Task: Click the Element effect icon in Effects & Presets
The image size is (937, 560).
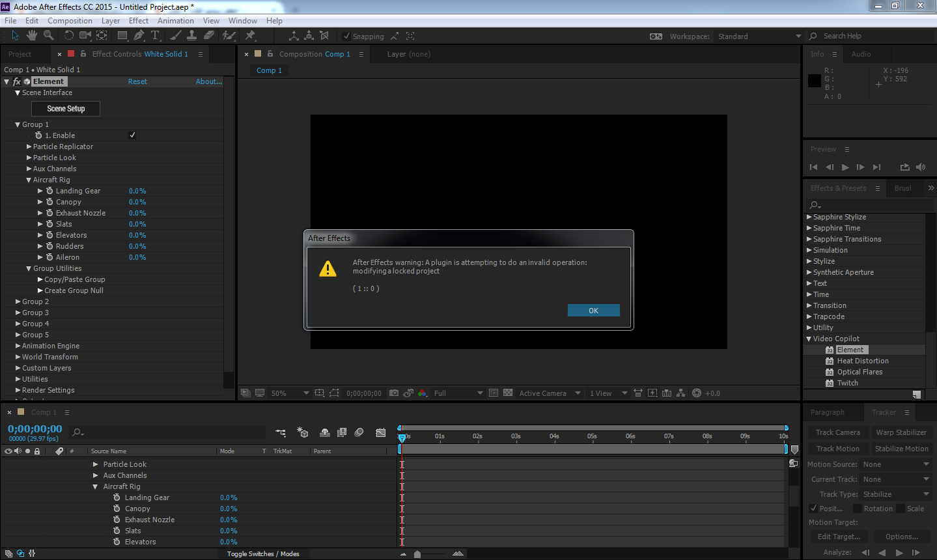Action: click(830, 350)
